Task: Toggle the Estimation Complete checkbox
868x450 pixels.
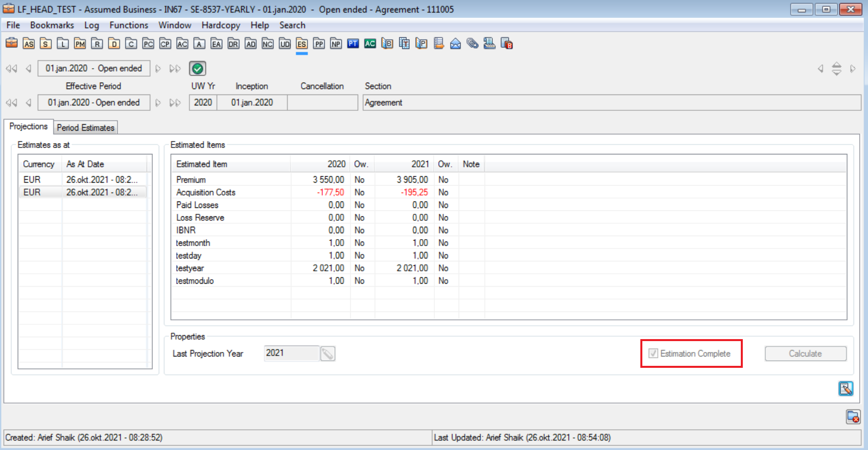Action: 653,353
